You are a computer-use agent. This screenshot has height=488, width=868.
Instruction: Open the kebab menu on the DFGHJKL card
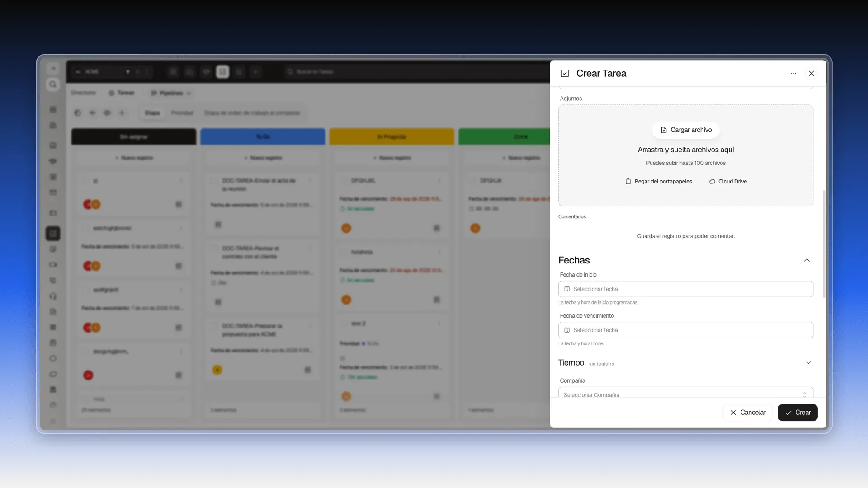coord(439,181)
